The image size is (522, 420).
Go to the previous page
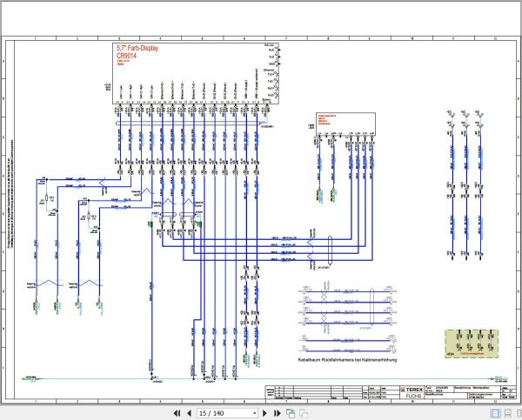(189, 413)
